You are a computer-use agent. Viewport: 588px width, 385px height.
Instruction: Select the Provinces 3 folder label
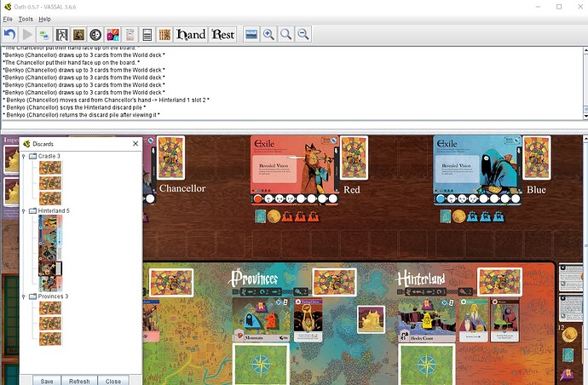pos(53,296)
